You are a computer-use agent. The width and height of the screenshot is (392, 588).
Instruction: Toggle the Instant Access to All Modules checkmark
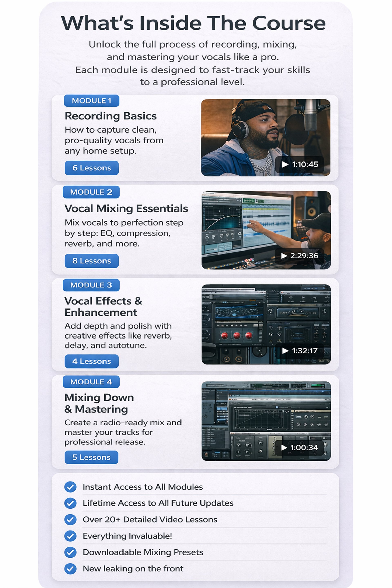(70, 487)
